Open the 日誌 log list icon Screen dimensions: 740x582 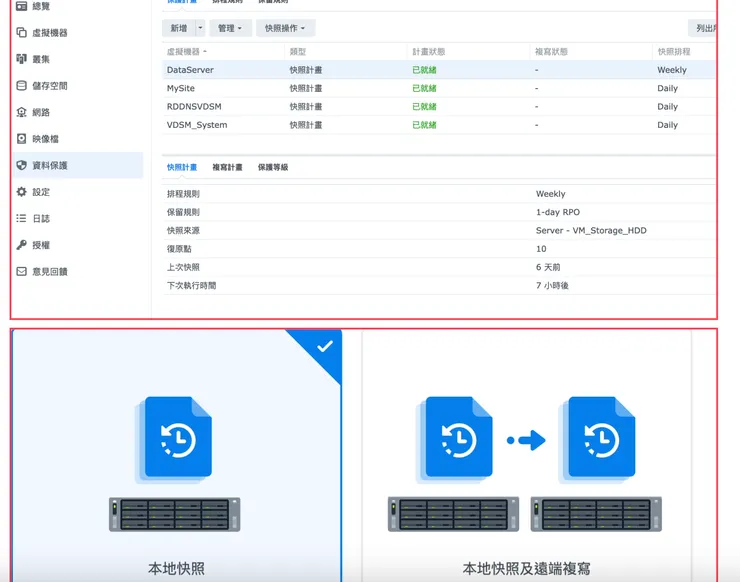pyautogui.click(x=21, y=218)
